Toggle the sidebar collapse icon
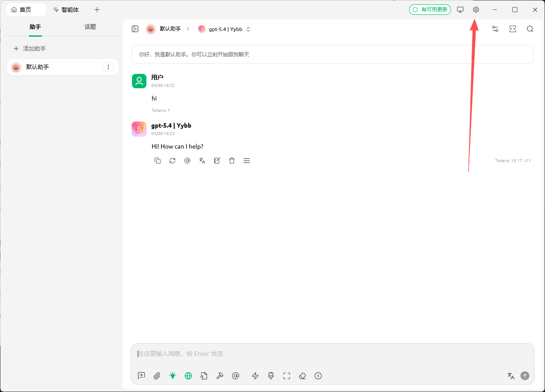545x392 pixels. (x=135, y=29)
